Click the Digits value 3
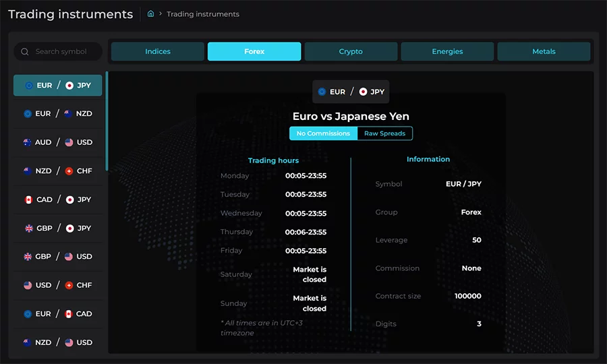Screen dimensions: 607x364 coord(479,324)
